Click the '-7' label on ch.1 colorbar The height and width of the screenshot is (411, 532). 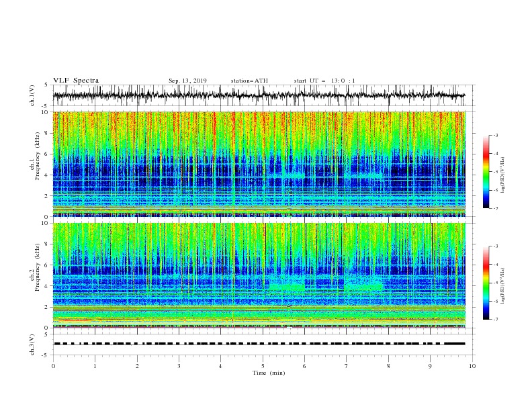click(495, 208)
